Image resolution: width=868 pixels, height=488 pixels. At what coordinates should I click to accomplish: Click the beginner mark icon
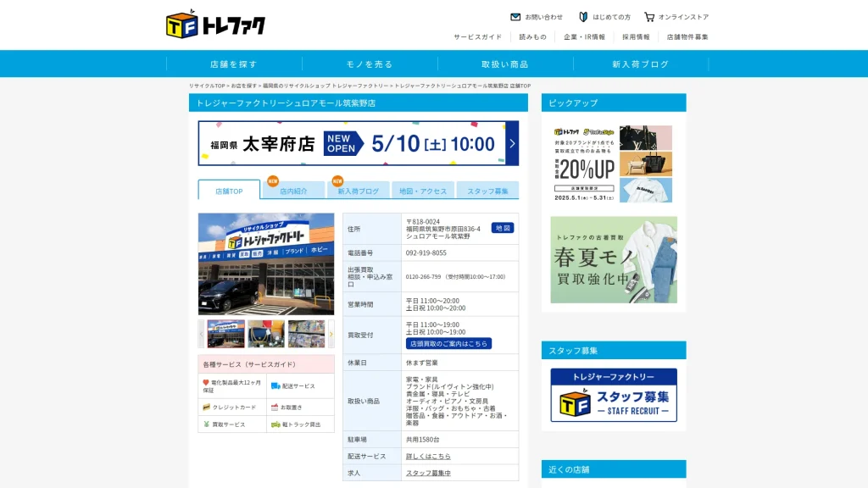(x=583, y=17)
